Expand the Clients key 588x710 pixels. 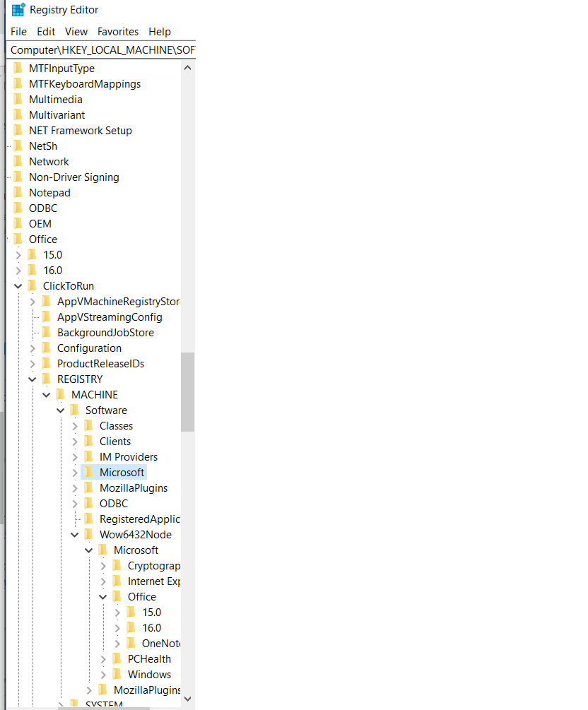tap(75, 442)
